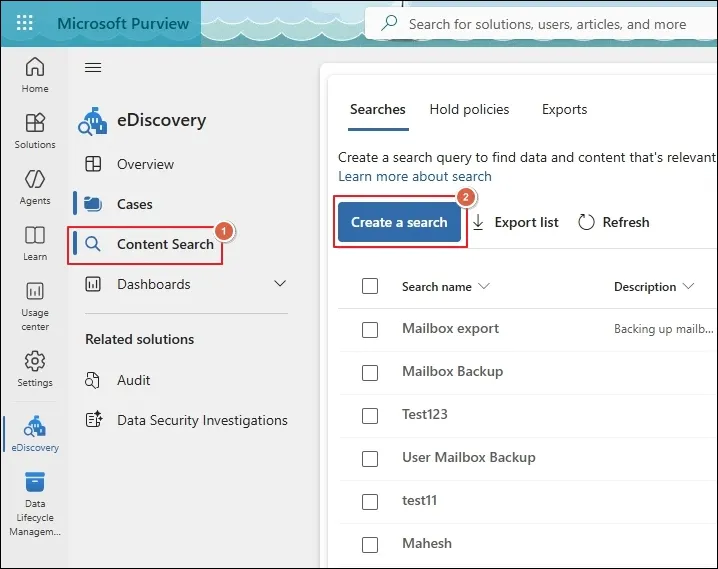Click the 'Backing up mailb...' description cell

(x=664, y=329)
